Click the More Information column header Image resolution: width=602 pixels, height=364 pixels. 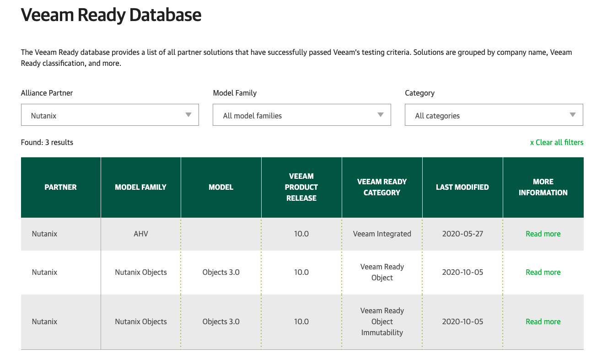pyautogui.click(x=543, y=187)
